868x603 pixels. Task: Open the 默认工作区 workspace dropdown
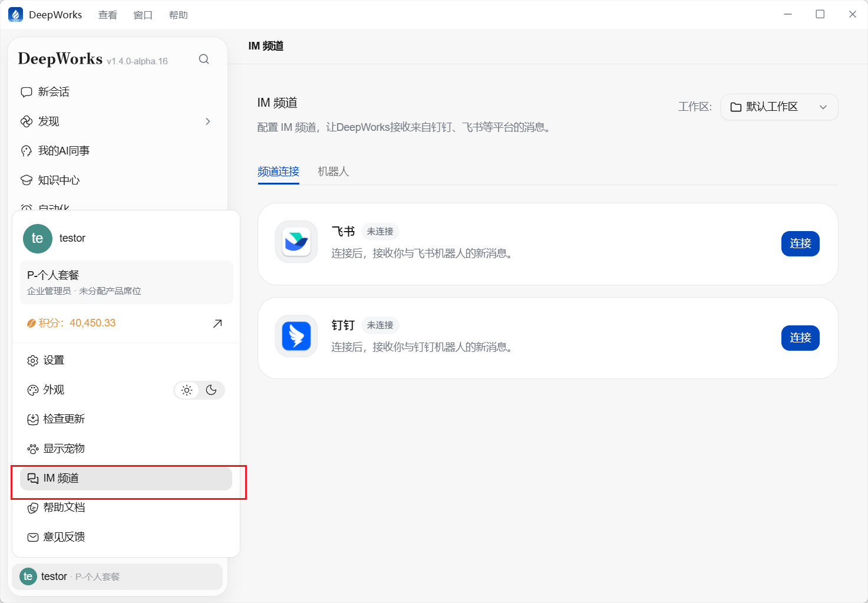coord(779,107)
